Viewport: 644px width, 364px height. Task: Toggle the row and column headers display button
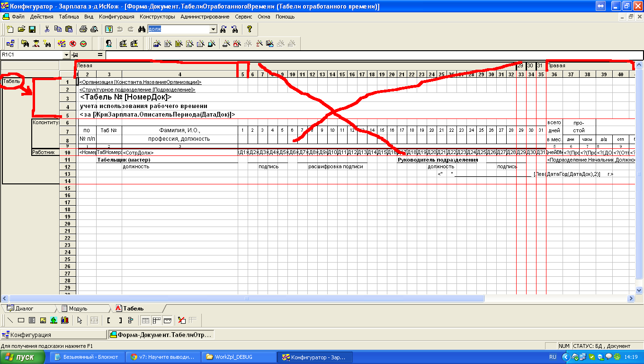pos(156,320)
